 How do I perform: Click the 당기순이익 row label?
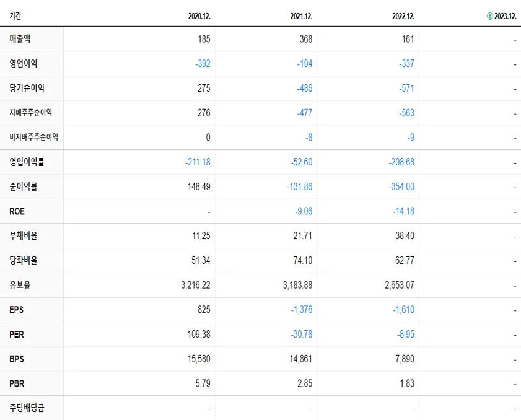27,88
